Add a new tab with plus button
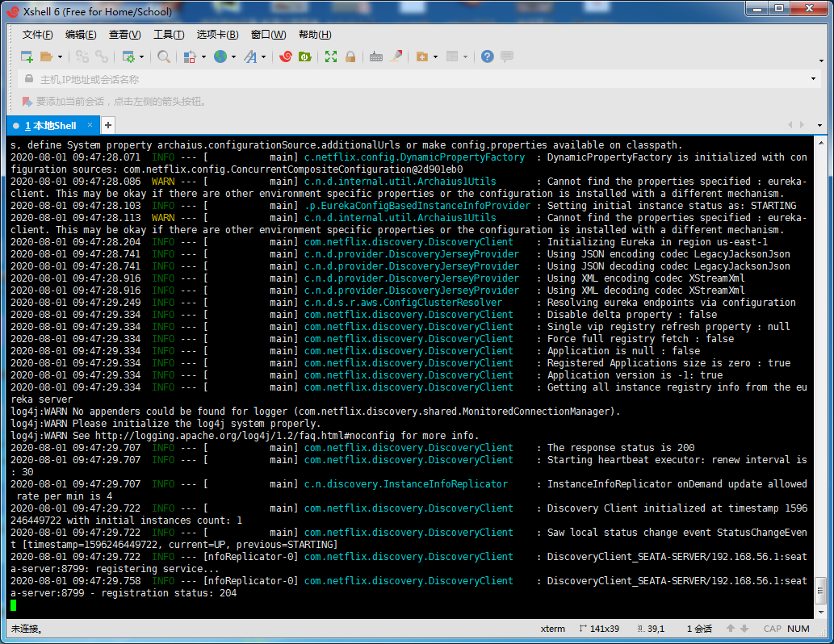The height and width of the screenshot is (644, 834). [x=108, y=125]
